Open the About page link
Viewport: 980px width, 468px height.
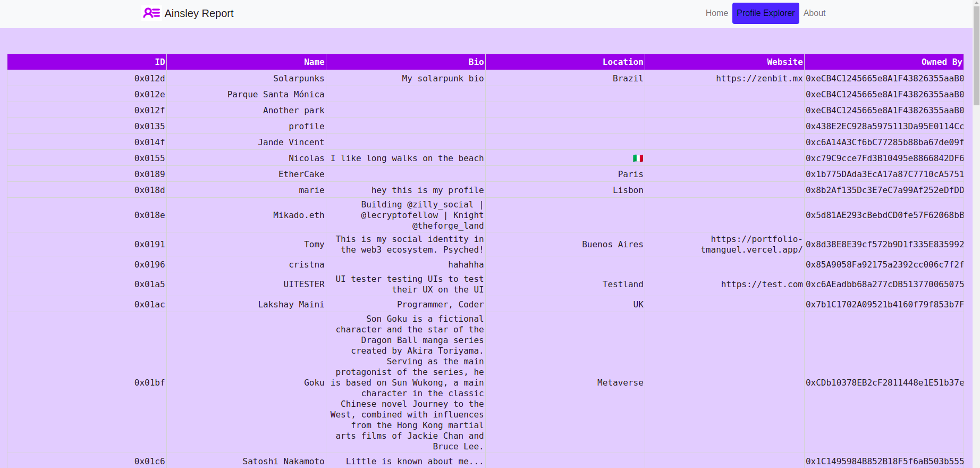[814, 13]
